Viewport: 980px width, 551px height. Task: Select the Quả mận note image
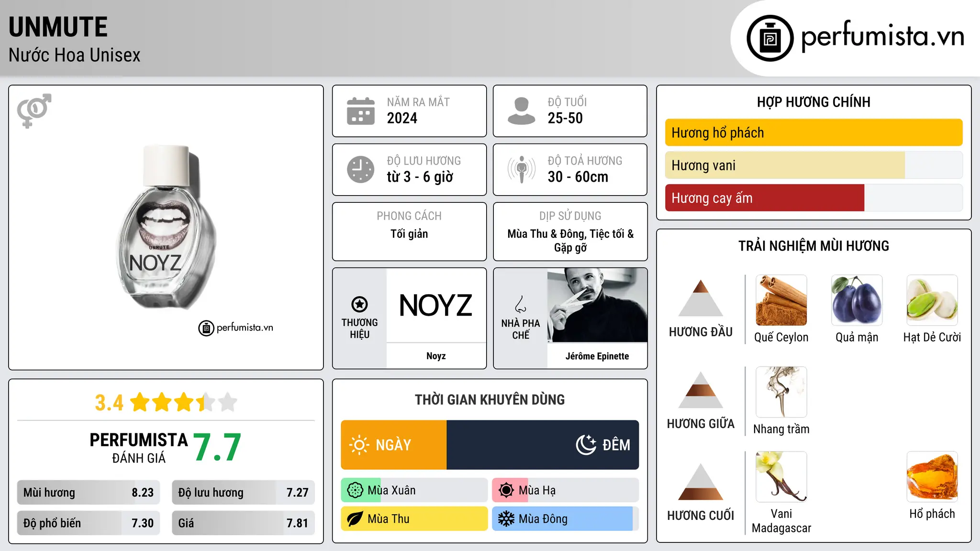tap(857, 300)
